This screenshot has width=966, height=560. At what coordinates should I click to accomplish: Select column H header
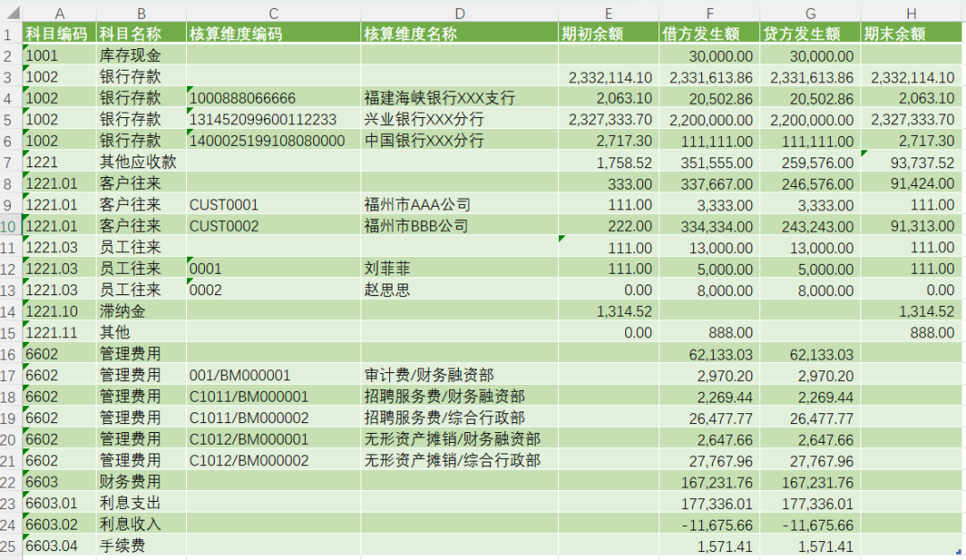911,13
